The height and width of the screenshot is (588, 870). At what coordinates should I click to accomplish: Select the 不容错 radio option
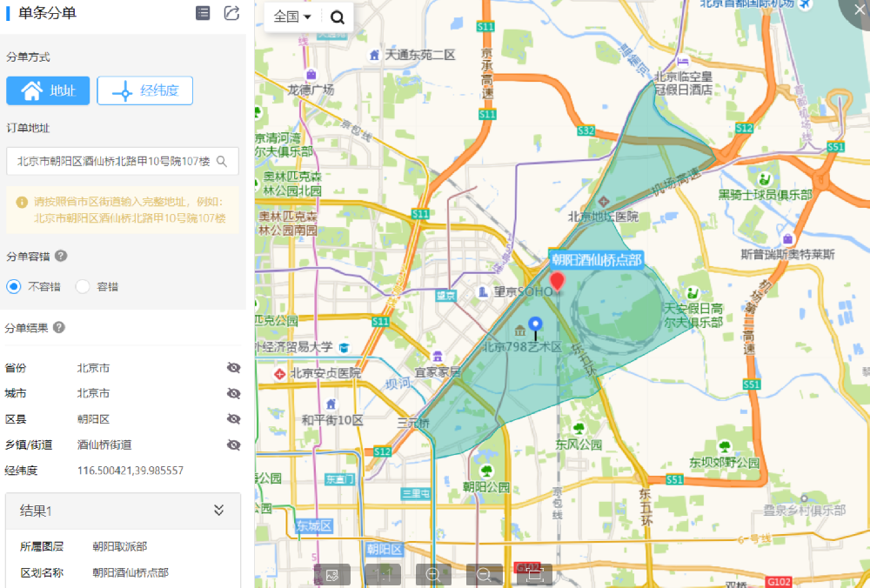click(x=13, y=286)
